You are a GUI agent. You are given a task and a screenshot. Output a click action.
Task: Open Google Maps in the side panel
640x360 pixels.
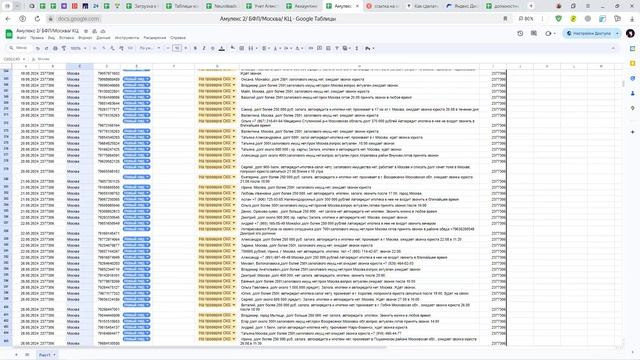coord(632,108)
